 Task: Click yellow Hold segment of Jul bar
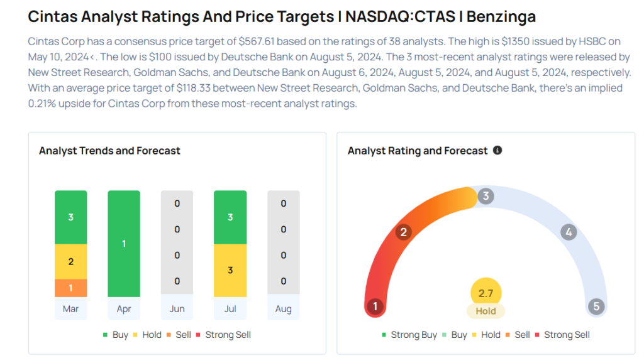pos(230,270)
